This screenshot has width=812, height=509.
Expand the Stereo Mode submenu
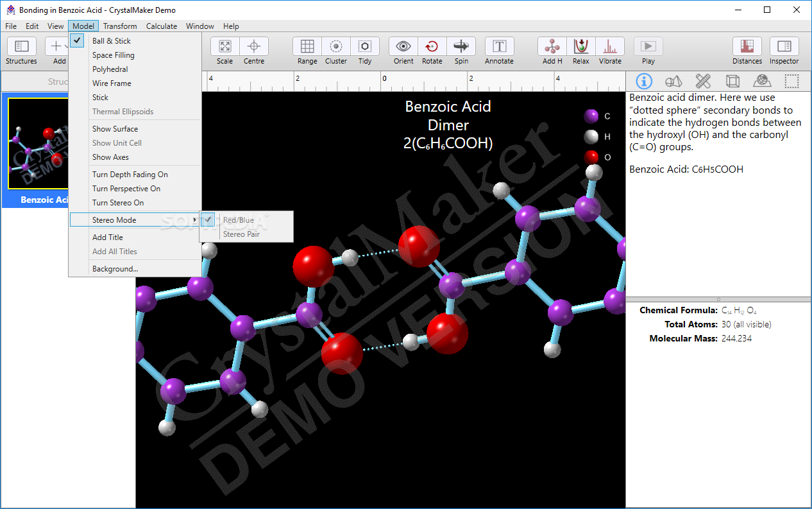[x=135, y=220]
